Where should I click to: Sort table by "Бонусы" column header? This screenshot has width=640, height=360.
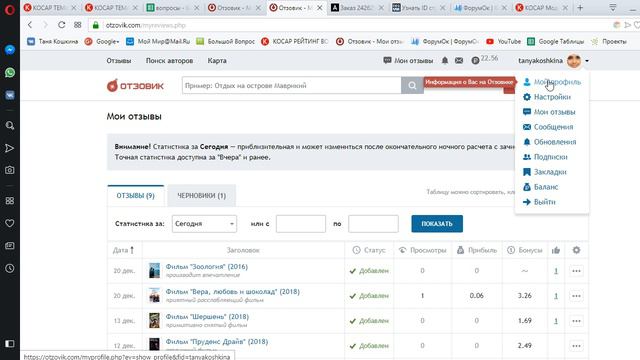[x=524, y=250]
